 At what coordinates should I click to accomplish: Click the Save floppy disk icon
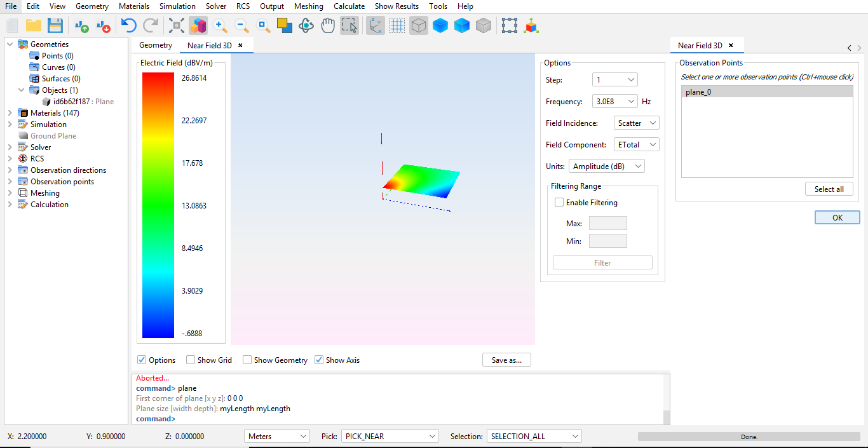[55, 25]
